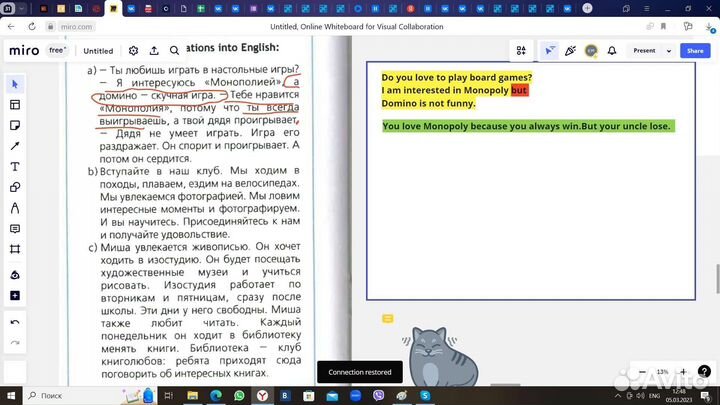The image size is (720, 405).
Task: Switch ENG input language indicator
Action: (654, 395)
